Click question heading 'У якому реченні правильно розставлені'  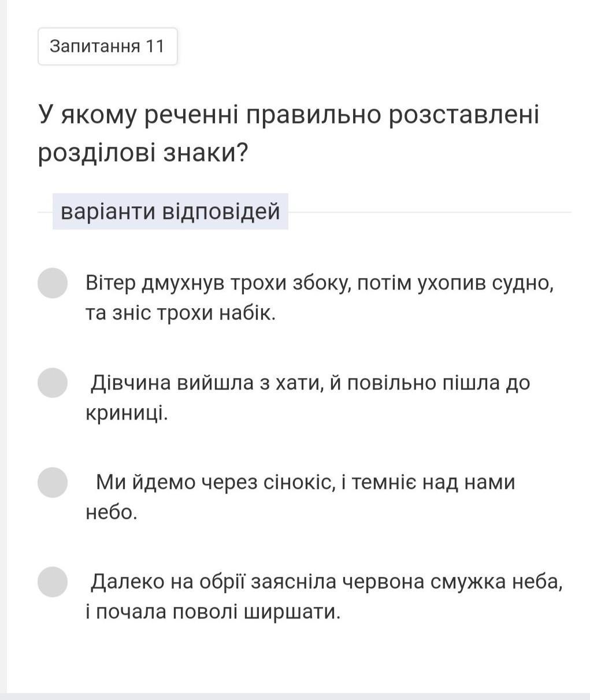pos(289,115)
